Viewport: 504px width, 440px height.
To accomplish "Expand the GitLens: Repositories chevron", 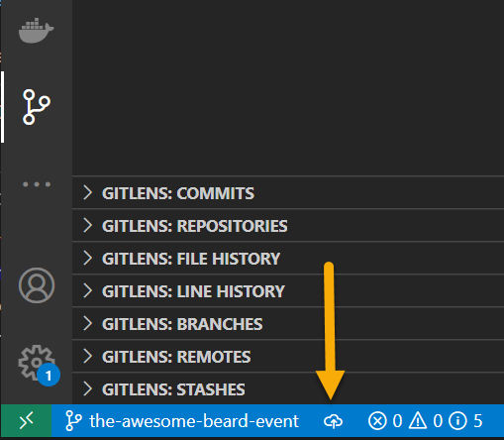I will (87, 225).
